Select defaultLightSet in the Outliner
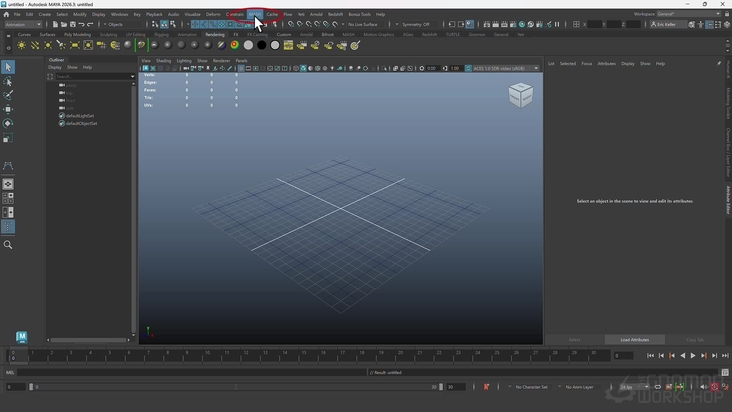The image size is (732, 412). (x=81, y=116)
